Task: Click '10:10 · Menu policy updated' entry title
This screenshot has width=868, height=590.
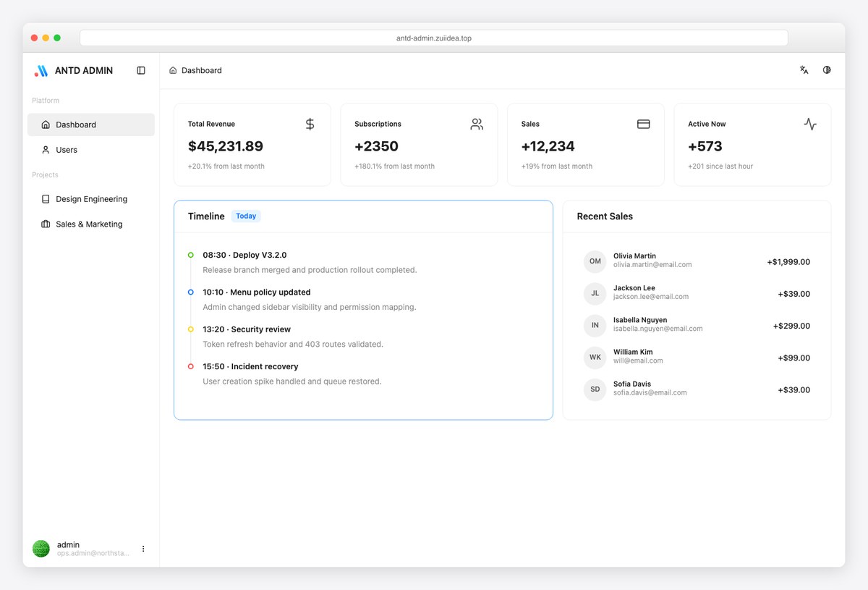Action: tap(257, 292)
